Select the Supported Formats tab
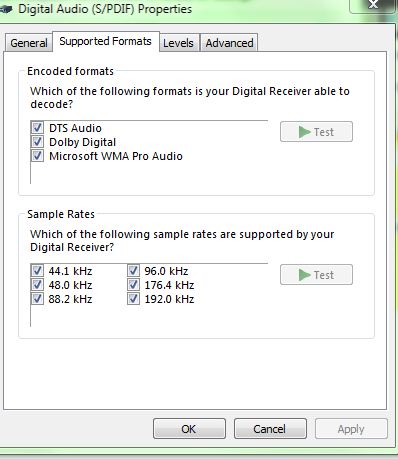Screen dimensions: 398x459 (x=106, y=41)
